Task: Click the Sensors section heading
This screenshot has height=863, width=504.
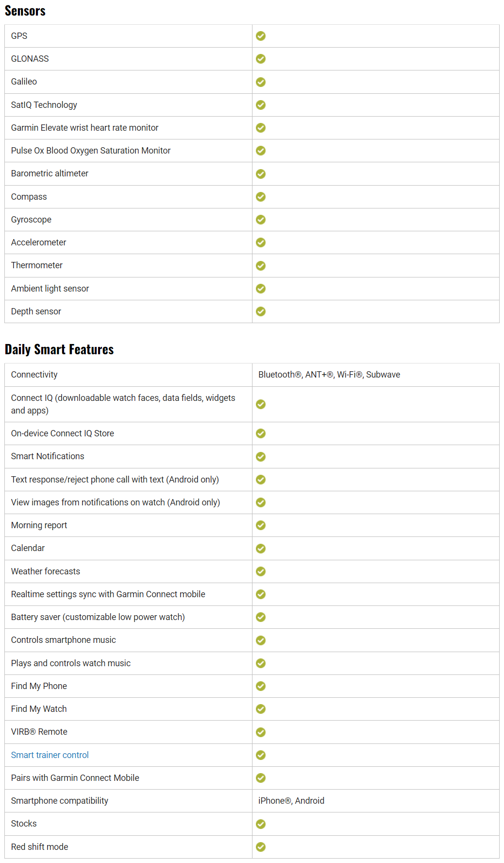Action: click(x=25, y=11)
